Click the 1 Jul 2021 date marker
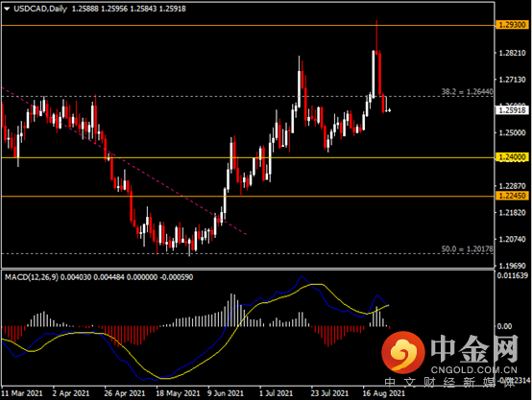This screenshot has width=532, height=400. (x=277, y=393)
